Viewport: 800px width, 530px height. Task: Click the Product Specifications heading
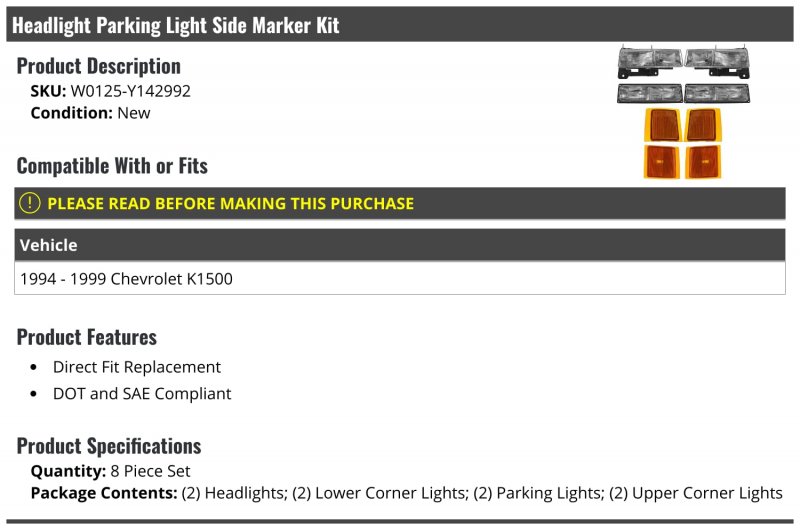pyautogui.click(x=109, y=445)
